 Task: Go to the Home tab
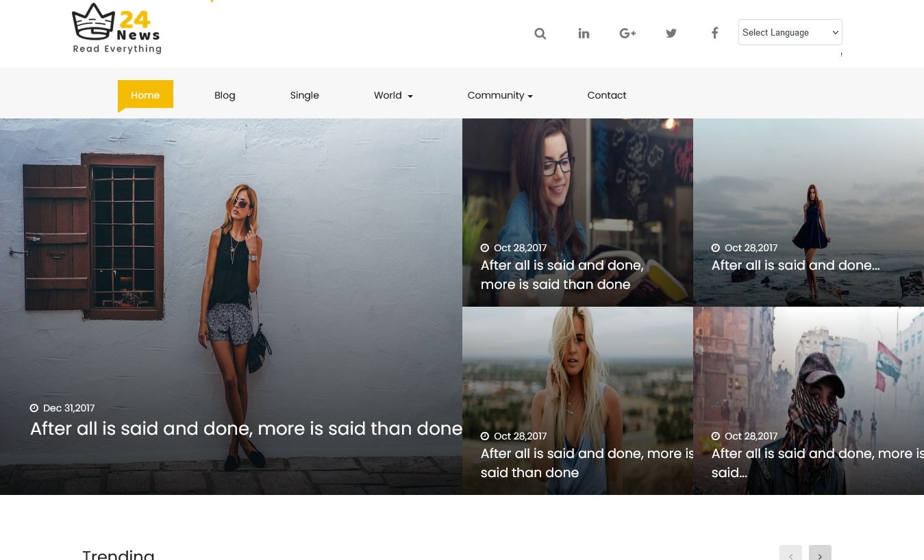145,95
